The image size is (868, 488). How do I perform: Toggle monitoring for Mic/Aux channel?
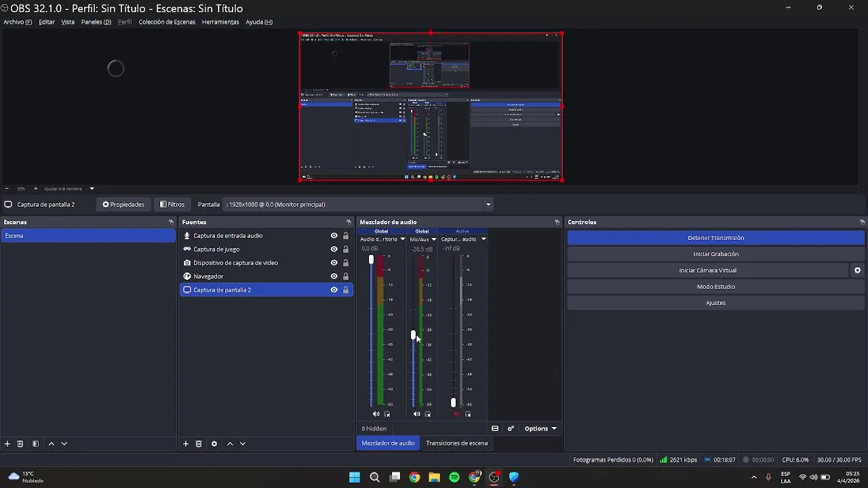pos(428,414)
